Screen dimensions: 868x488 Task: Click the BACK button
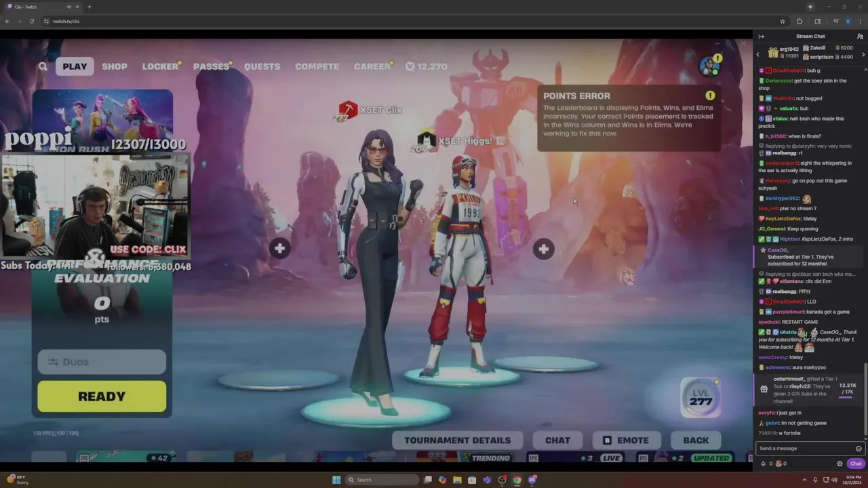click(x=696, y=440)
